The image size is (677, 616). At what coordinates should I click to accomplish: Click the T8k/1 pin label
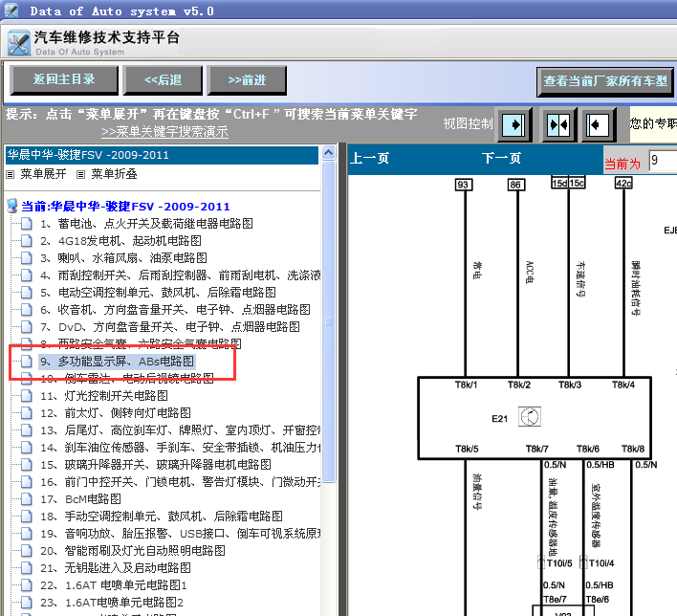tap(467, 385)
